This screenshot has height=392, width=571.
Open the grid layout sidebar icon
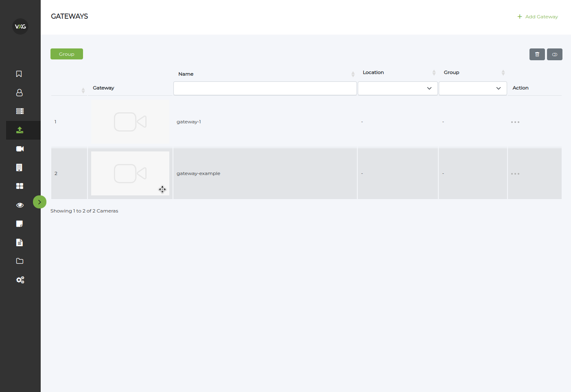click(x=20, y=186)
